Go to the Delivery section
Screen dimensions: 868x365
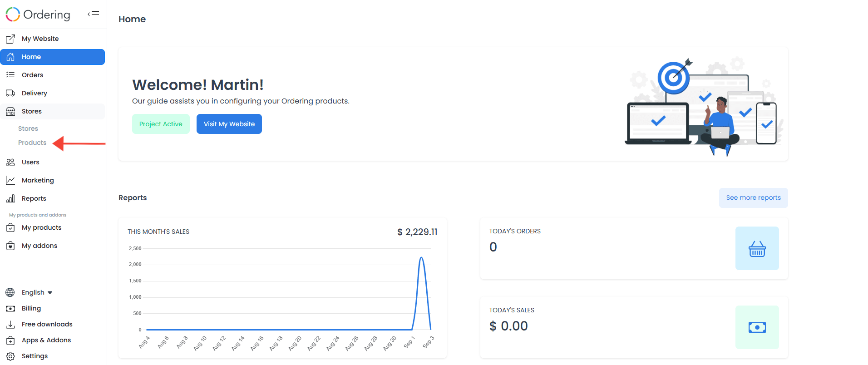53,93
